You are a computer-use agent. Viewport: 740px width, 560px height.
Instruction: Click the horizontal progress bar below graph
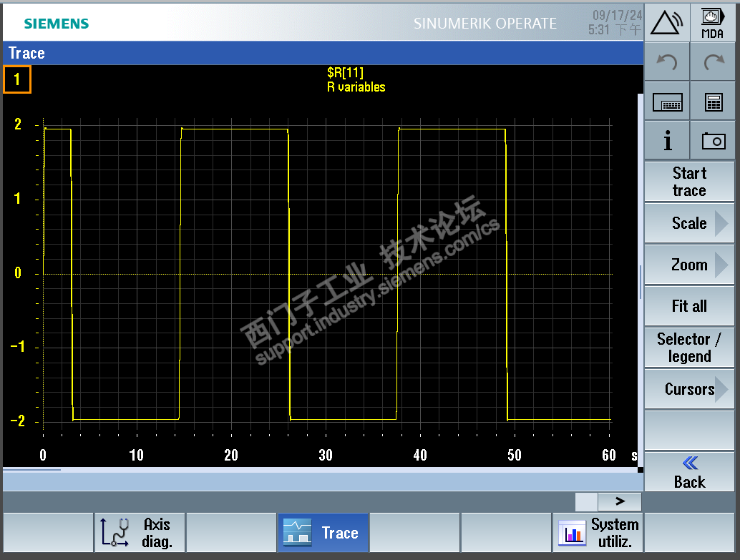pyautogui.click(x=320, y=470)
